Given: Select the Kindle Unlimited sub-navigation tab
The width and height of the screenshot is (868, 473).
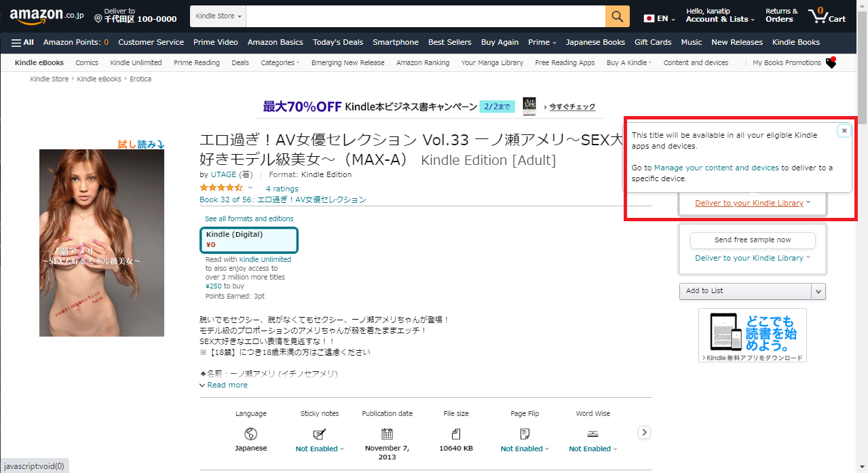Looking at the screenshot, I should pos(136,62).
